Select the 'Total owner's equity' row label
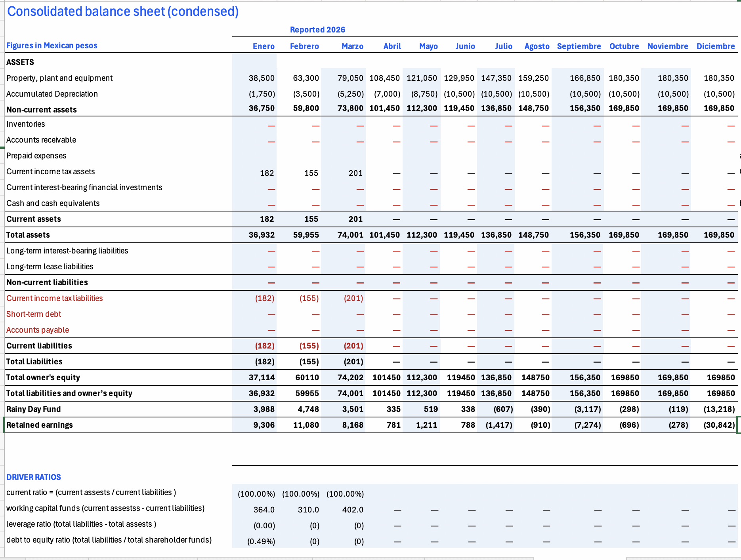This screenshot has width=741, height=560. (x=43, y=377)
